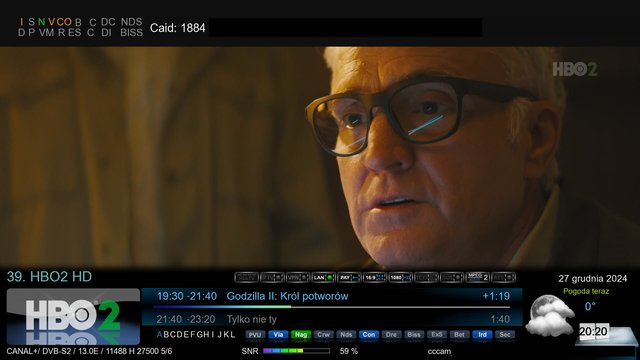Click the VM label in top row
640x360 pixels.
point(47,33)
